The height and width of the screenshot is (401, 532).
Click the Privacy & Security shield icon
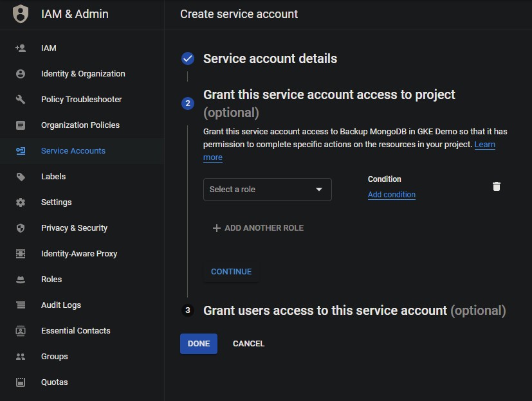(21, 228)
